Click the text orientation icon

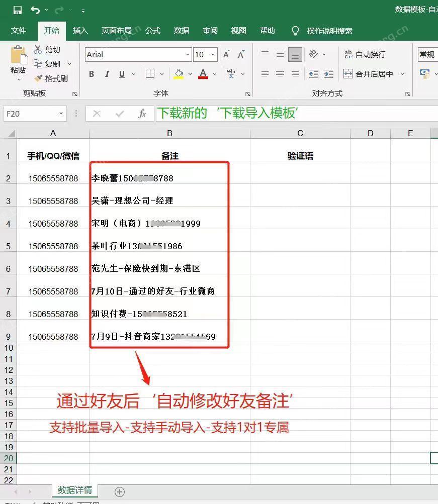coord(314,54)
